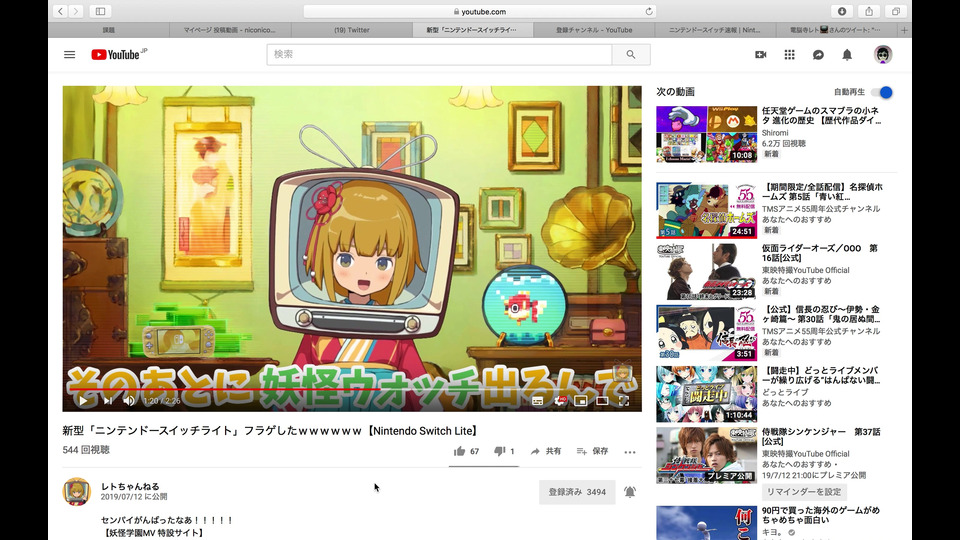Seek on the red video progress bar
The image size is (960, 540).
[352, 388]
